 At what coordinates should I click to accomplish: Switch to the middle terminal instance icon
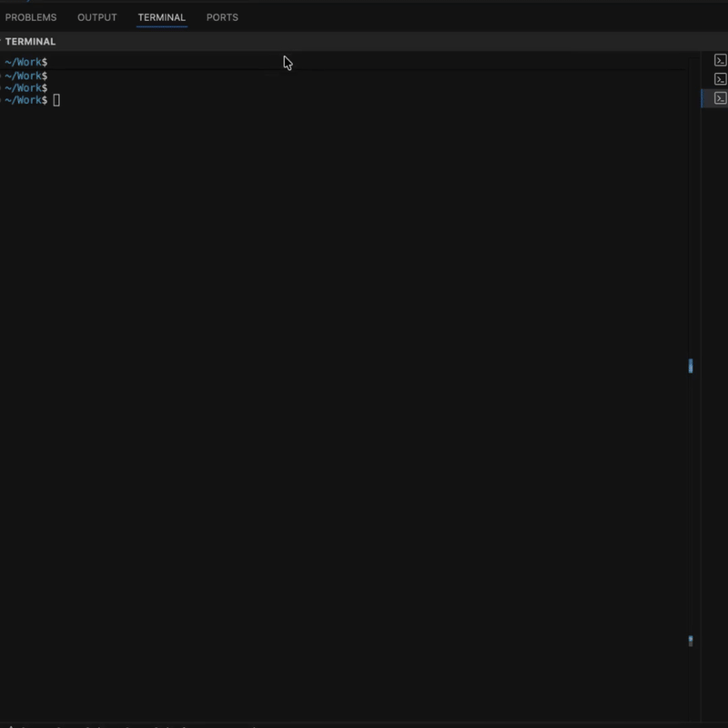pos(720,79)
